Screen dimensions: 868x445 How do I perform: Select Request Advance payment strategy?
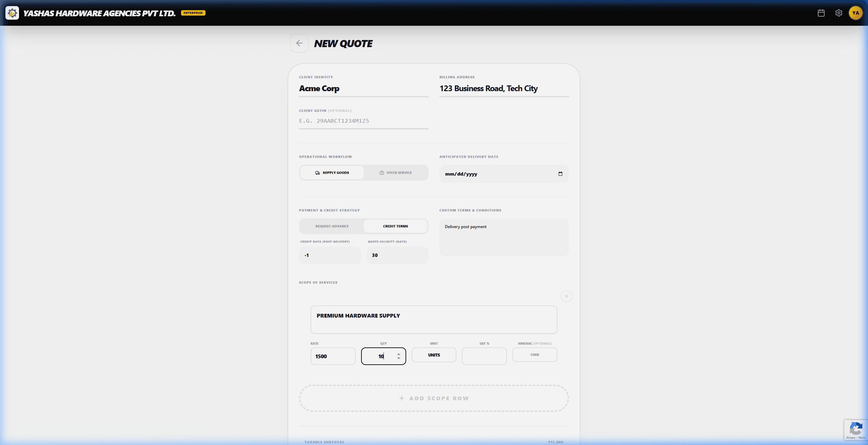click(332, 226)
